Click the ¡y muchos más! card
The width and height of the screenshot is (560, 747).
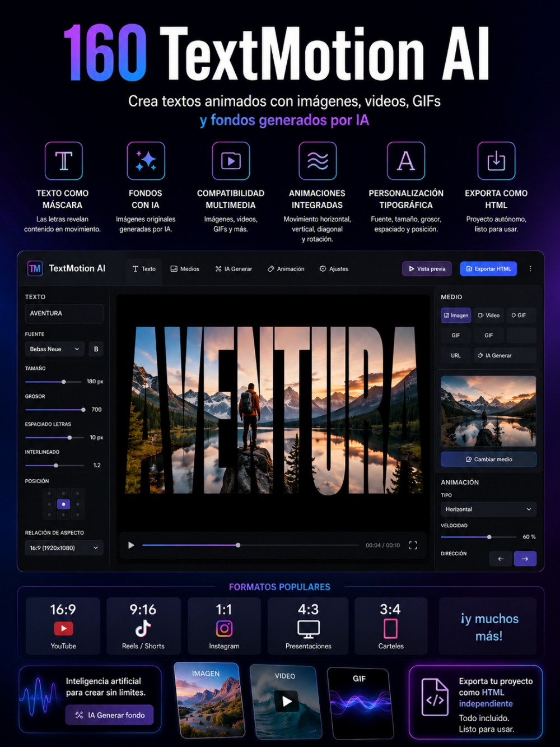488,626
